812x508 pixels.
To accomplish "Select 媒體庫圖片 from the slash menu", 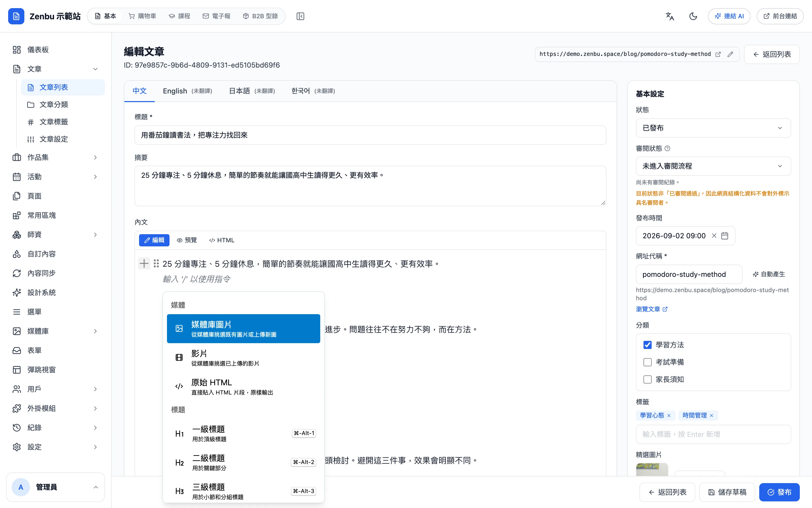I will pyautogui.click(x=243, y=329).
